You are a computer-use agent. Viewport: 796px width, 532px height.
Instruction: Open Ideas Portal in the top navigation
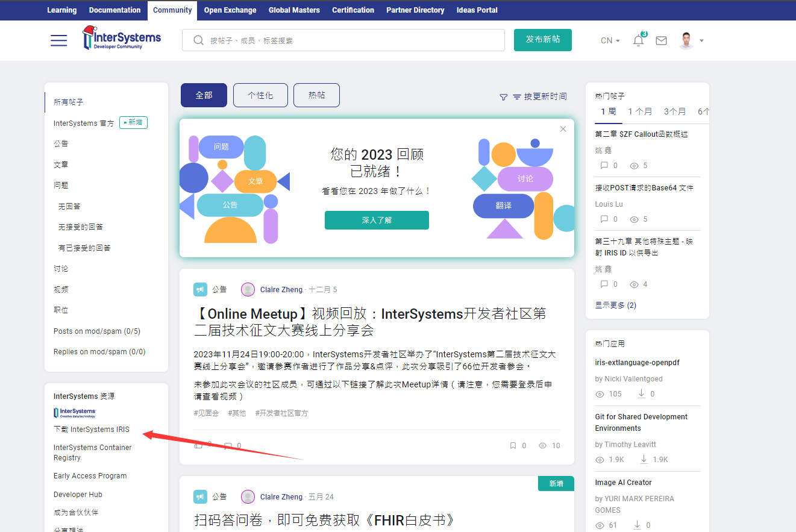(477, 10)
